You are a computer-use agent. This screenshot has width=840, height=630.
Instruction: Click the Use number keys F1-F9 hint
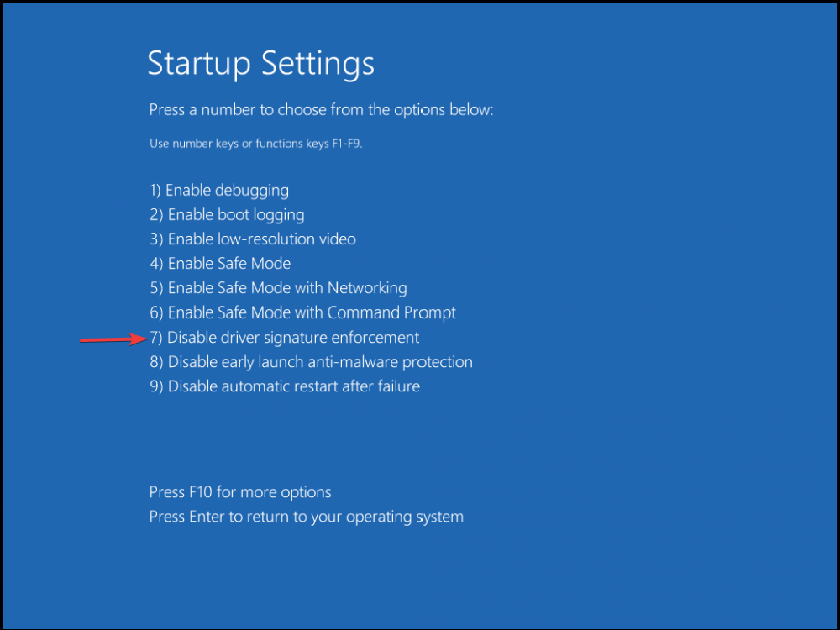[256, 144]
